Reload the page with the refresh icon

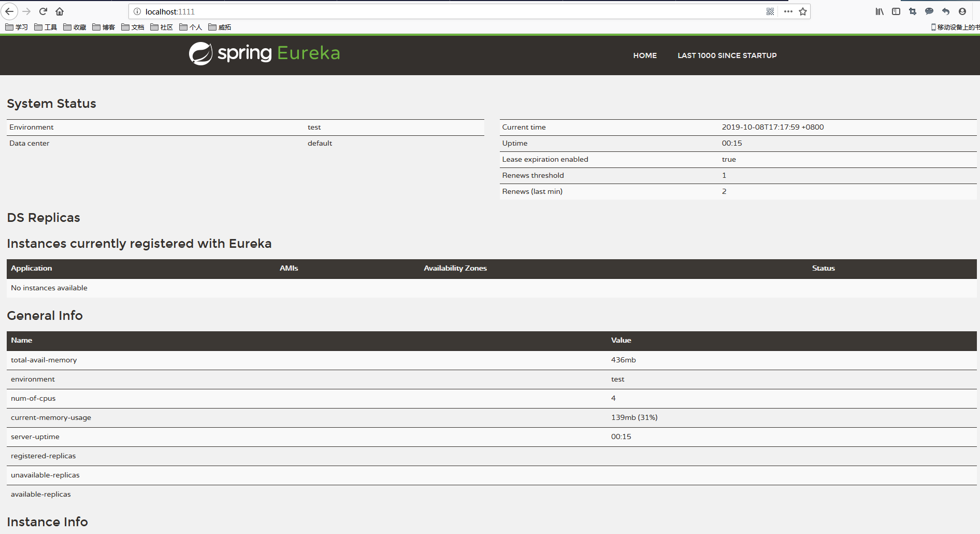pyautogui.click(x=44, y=11)
